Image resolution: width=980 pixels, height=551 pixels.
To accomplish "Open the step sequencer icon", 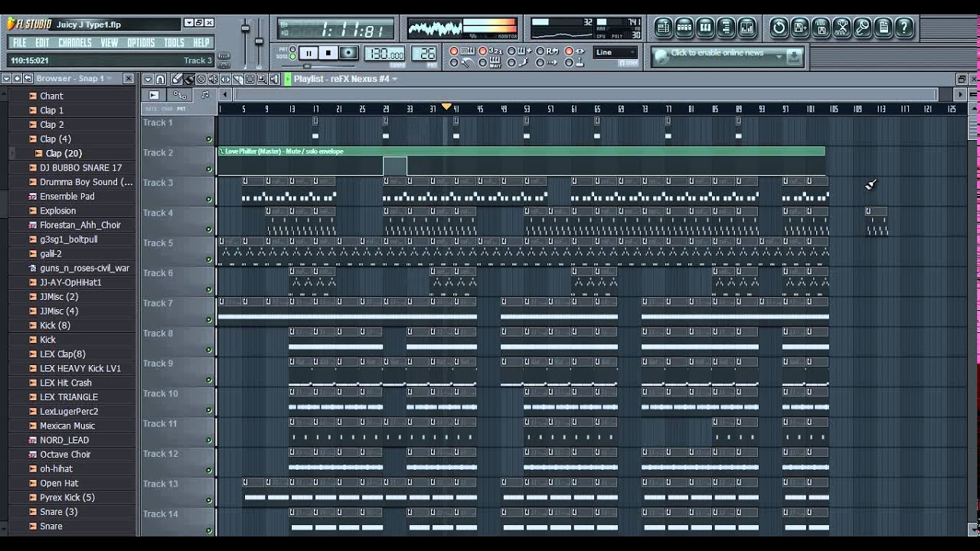I will 684,28.
